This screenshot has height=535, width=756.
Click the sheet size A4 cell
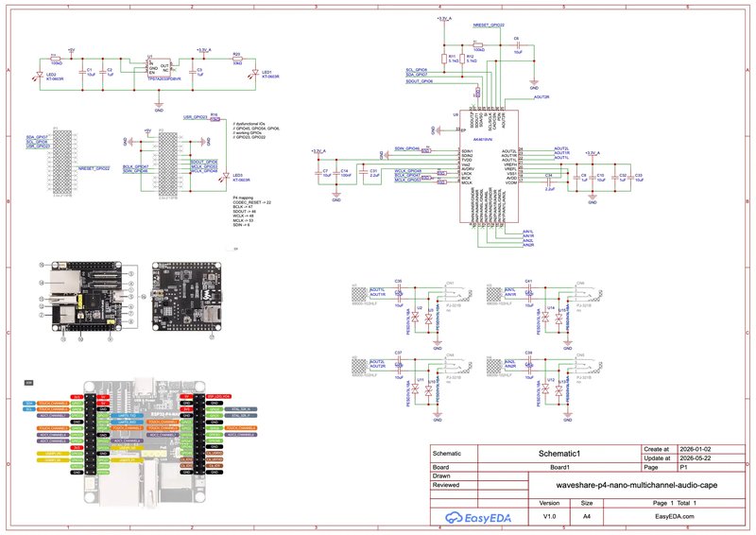tap(587, 516)
